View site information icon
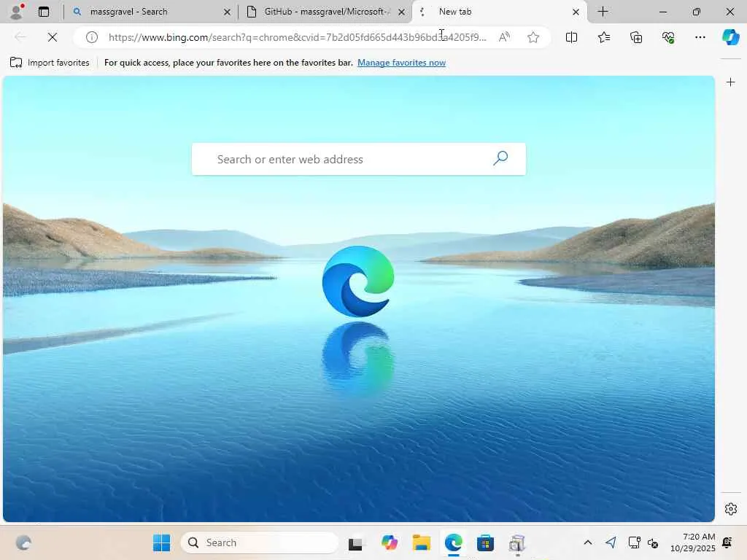 (x=92, y=37)
